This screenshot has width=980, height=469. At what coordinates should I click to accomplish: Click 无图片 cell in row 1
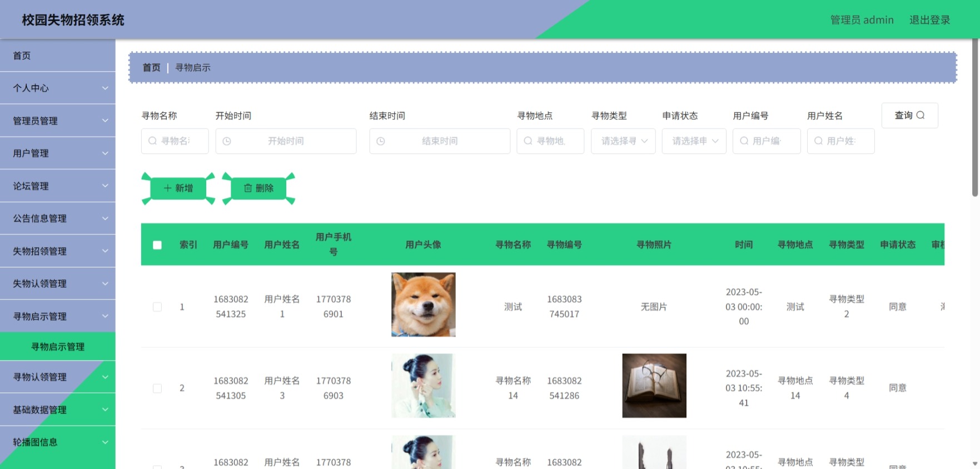coord(654,307)
